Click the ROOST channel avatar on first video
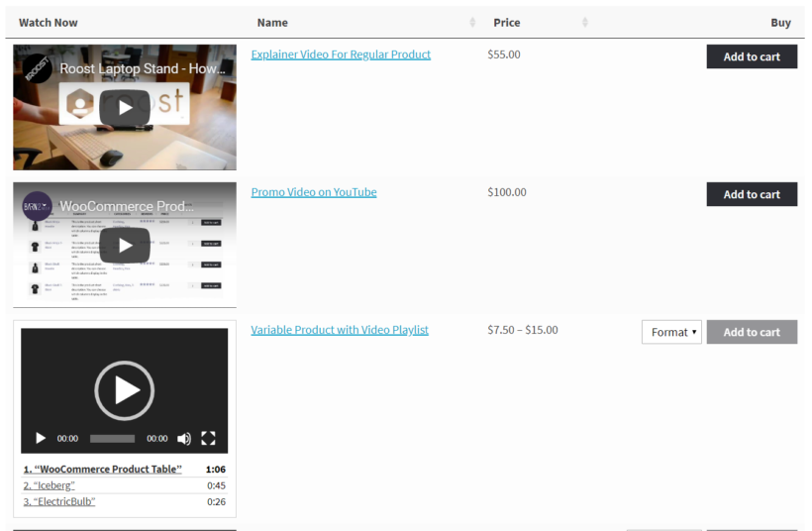This screenshot has width=812, height=531. 37,68
